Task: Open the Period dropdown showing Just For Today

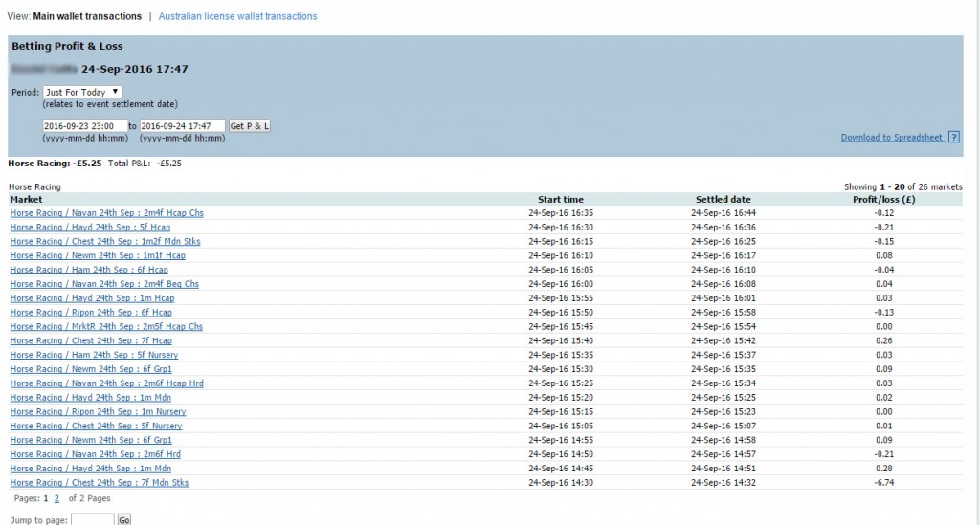Action: click(x=82, y=92)
